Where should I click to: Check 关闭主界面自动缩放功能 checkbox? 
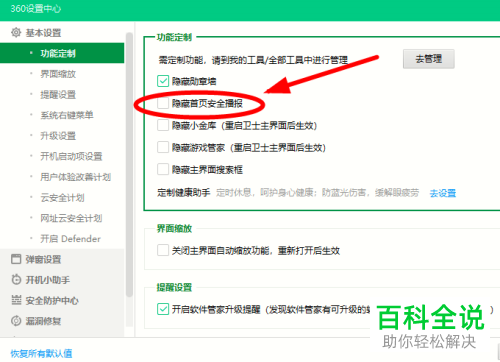coord(163,250)
